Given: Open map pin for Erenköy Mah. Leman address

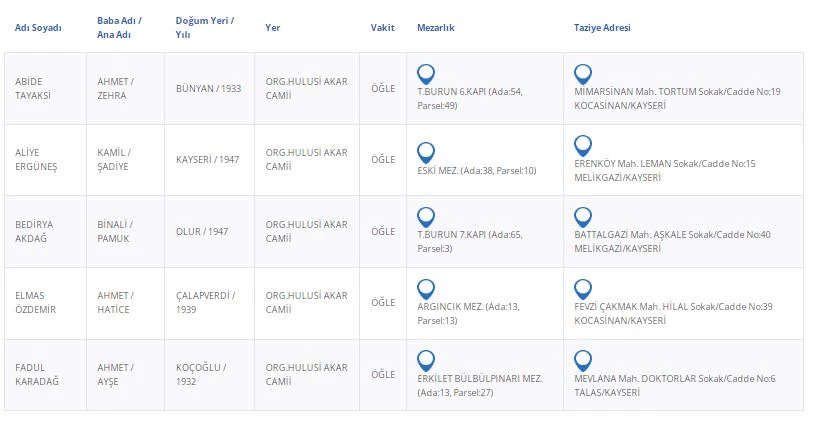Looking at the screenshot, I should [583, 145].
